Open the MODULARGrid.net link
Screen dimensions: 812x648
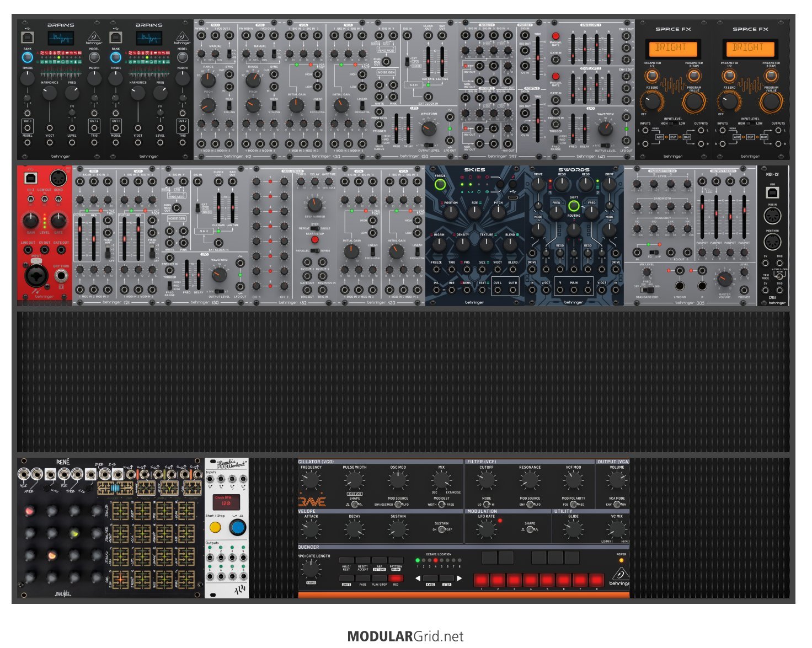point(405,636)
